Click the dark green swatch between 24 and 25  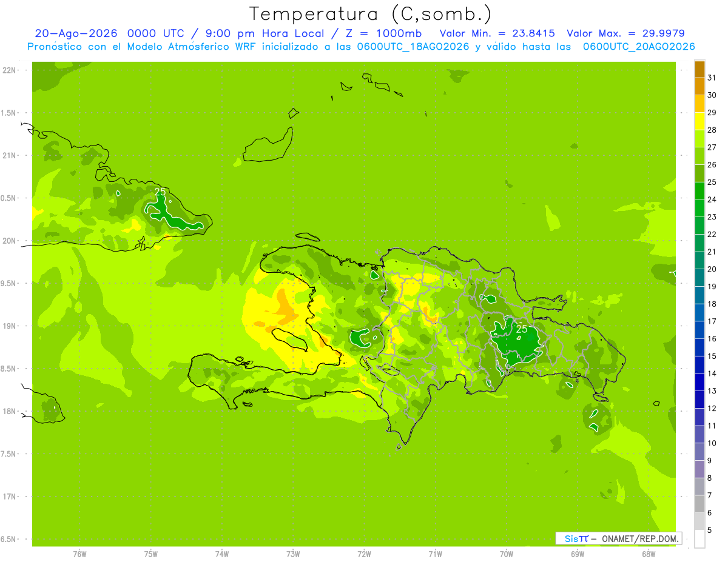(699, 191)
